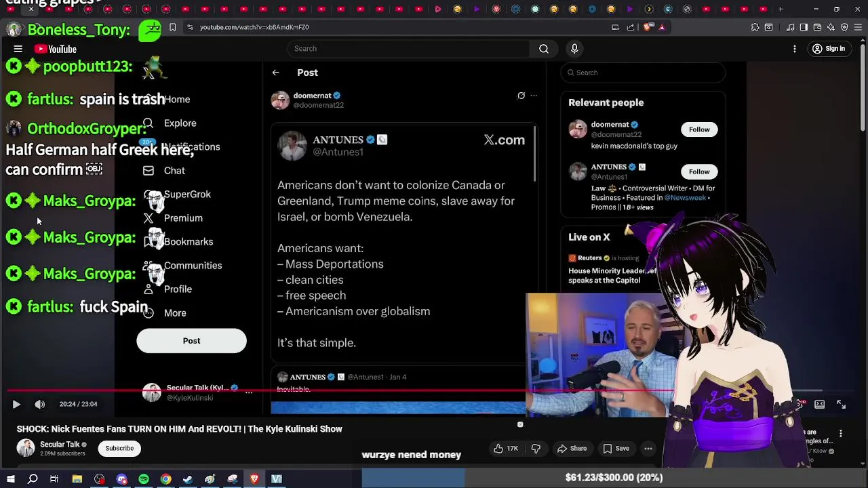Dislike the video with the thumbs down
This screenshot has width=868, height=488.
(536, 448)
